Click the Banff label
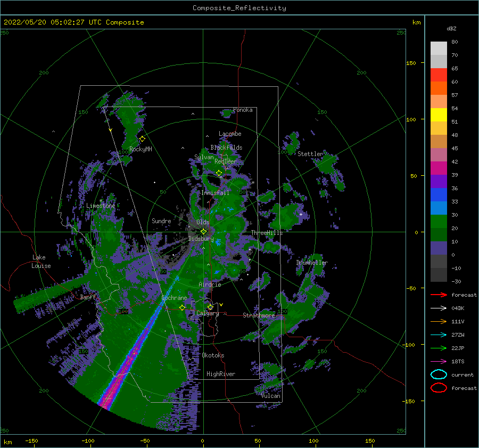 (88, 297)
